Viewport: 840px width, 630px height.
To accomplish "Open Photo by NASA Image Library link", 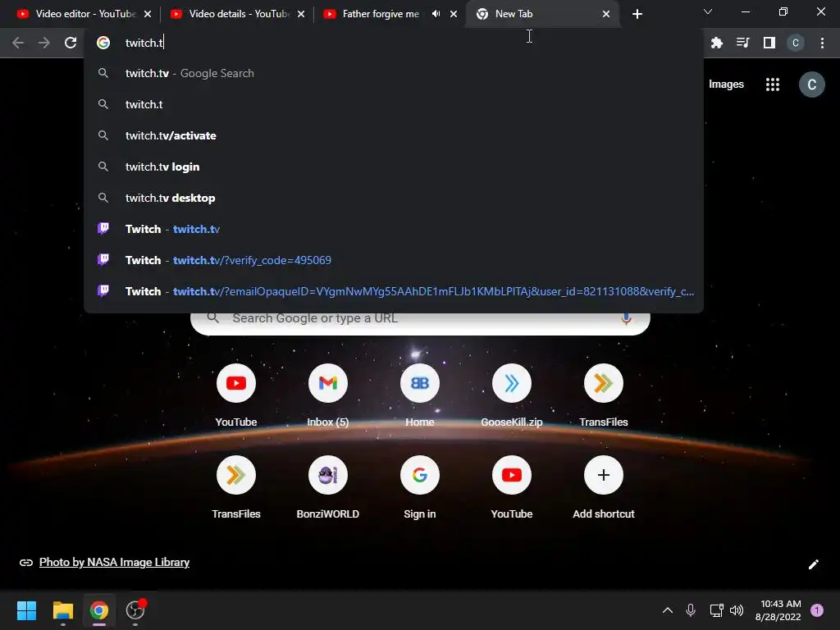I will pos(114,562).
